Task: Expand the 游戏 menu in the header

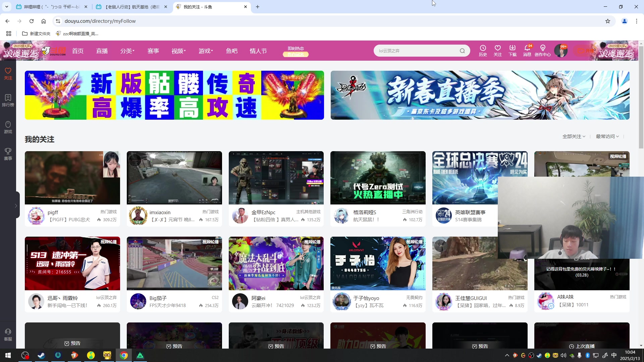Action: pyautogui.click(x=206, y=51)
